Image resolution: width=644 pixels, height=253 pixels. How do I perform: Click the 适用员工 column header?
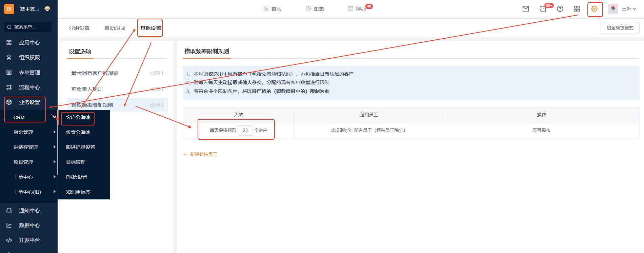[369, 115]
